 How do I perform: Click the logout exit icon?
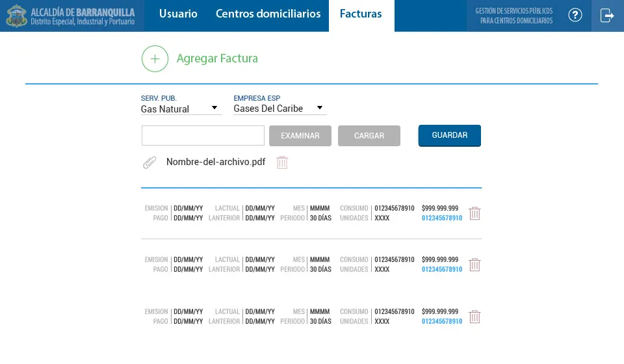pyautogui.click(x=607, y=16)
